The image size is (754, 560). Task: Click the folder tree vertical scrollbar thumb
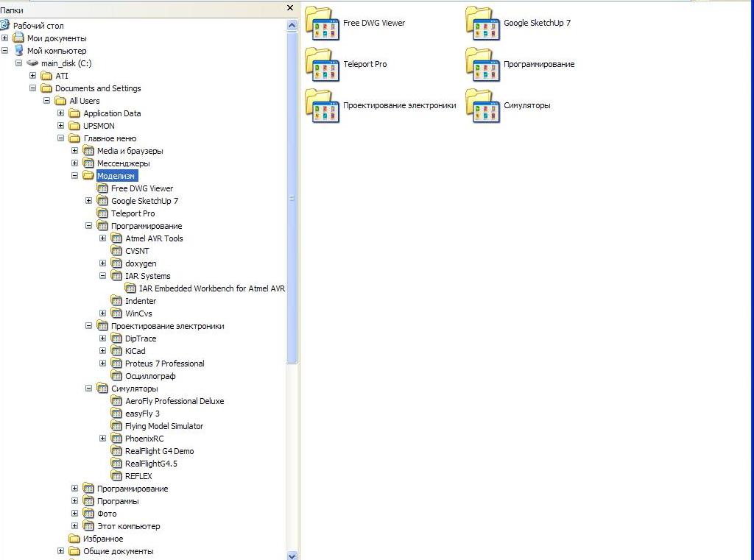coord(292,197)
